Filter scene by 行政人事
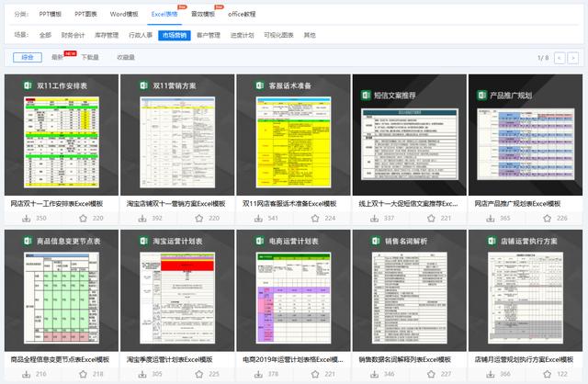The height and width of the screenshot is (384, 588). click(141, 35)
